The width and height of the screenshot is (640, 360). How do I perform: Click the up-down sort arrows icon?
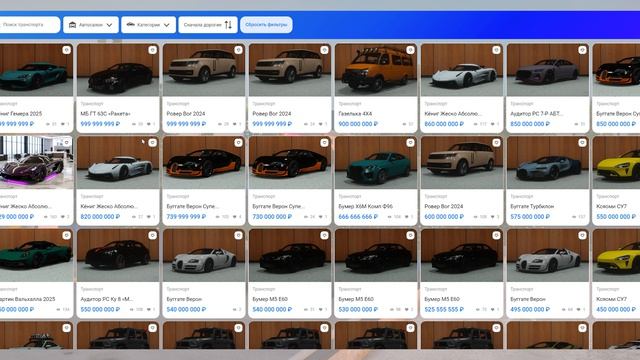(228, 24)
